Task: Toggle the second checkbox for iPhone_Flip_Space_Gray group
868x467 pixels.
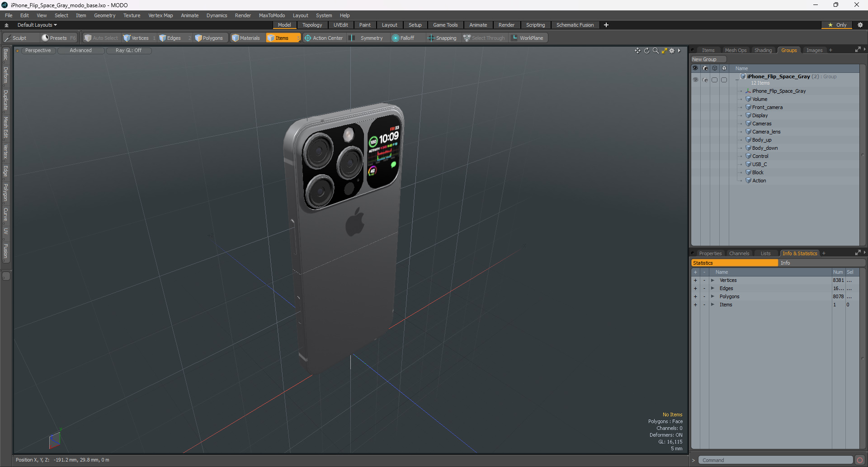Action: [724, 80]
